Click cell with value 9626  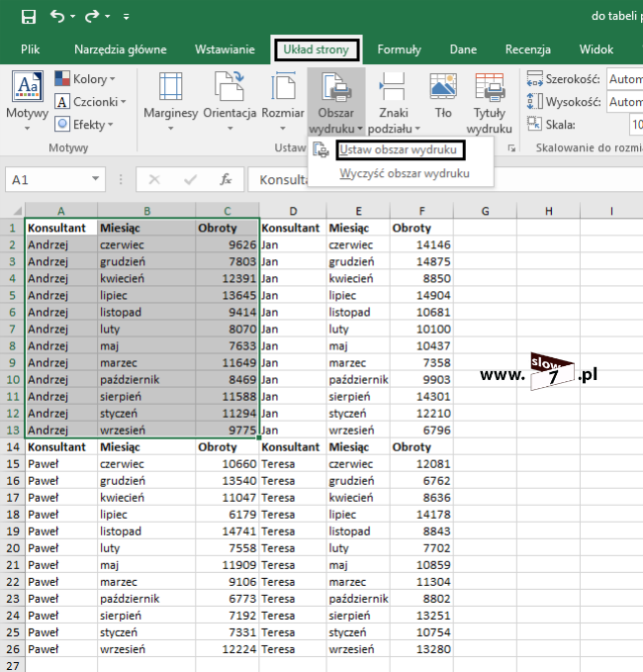tap(228, 244)
